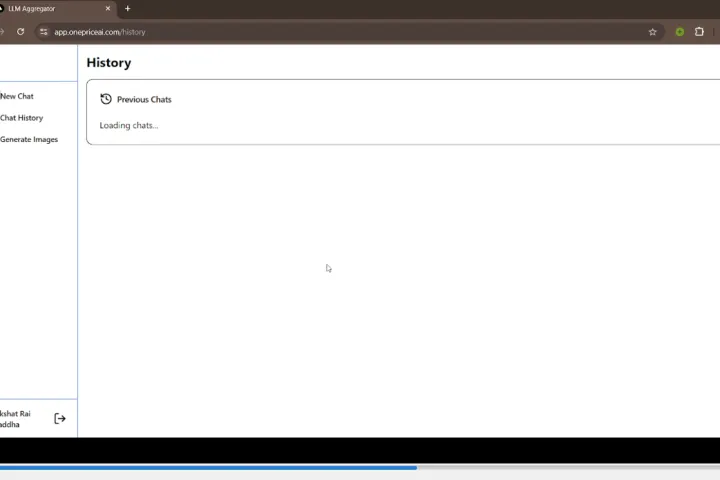This screenshot has height=480, width=720.
Task: Open site information icon in address bar
Action: (x=43, y=32)
